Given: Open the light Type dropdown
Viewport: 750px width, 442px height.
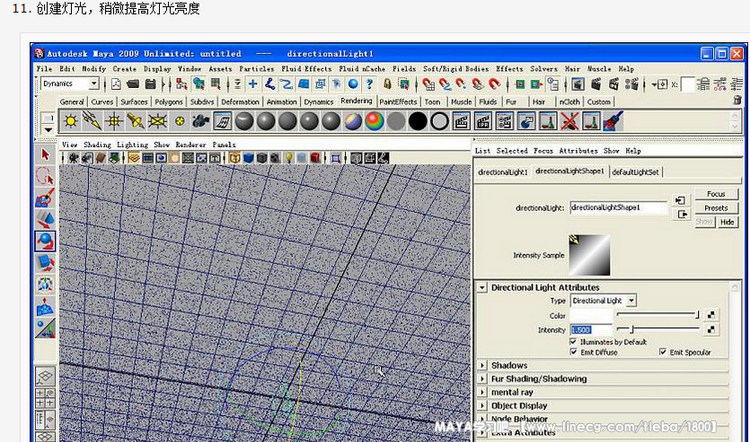Looking at the screenshot, I should (x=604, y=300).
